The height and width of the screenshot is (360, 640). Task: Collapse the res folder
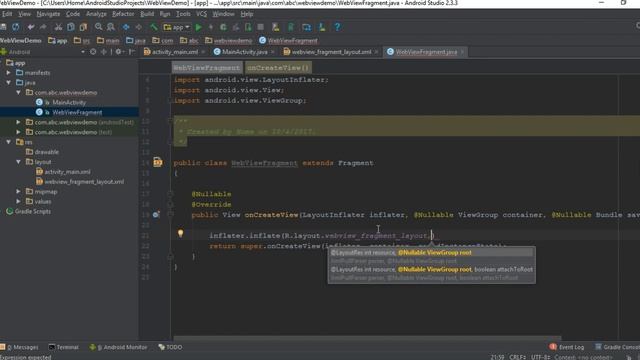tap(9, 142)
